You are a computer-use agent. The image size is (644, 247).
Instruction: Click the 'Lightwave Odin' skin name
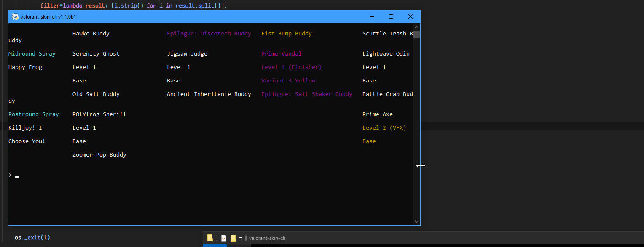[x=386, y=54]
